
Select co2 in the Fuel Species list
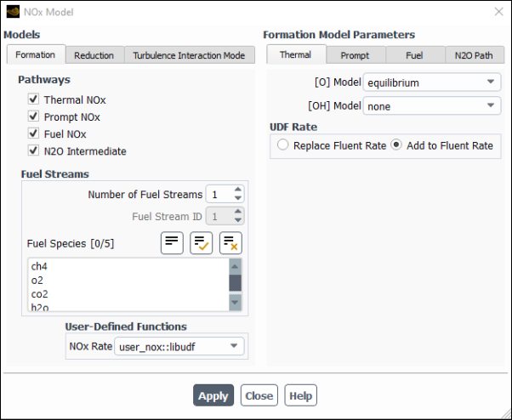click(x=129, y=293)
